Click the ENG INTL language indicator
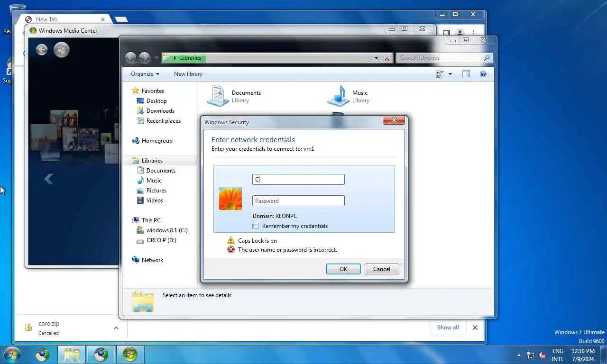 [x=558, y=355]
